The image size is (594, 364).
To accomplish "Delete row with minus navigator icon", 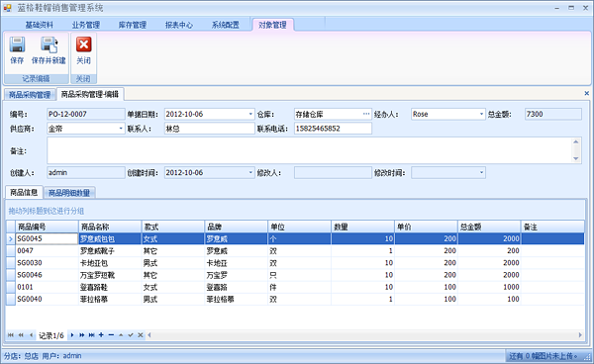I will (x=111, y=335).
